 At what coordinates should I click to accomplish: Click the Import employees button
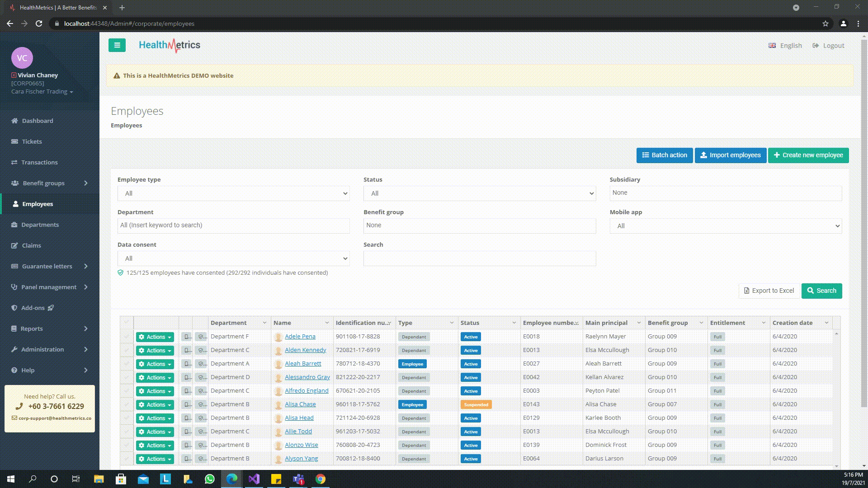(x=730, y=155)
